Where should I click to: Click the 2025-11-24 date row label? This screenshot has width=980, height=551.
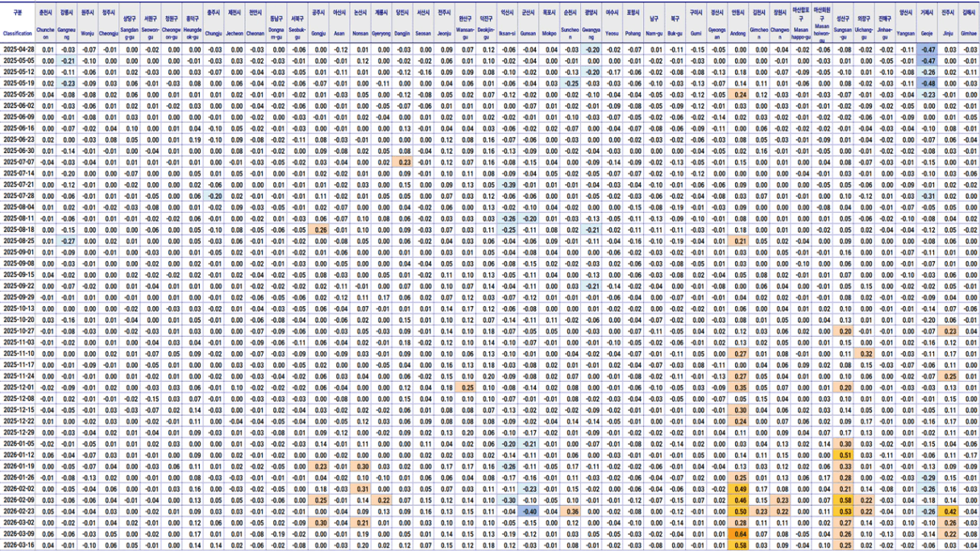point(18,376)
